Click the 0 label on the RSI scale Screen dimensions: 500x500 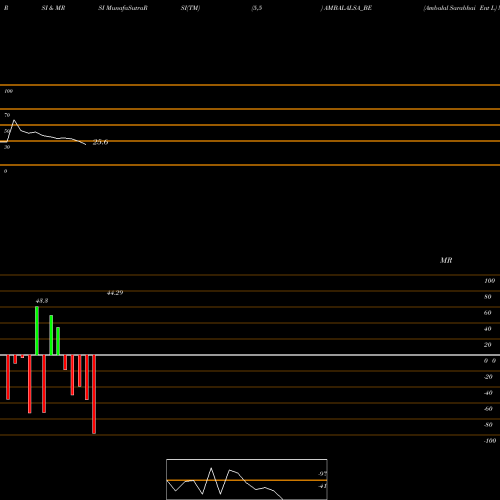click(x=5, y=171)
